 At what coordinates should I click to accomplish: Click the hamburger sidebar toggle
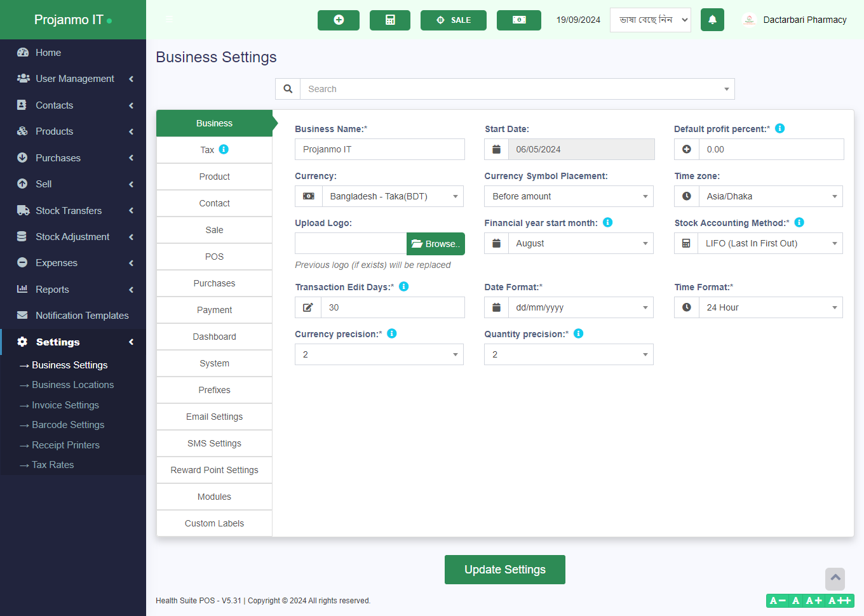coord(169,20)
